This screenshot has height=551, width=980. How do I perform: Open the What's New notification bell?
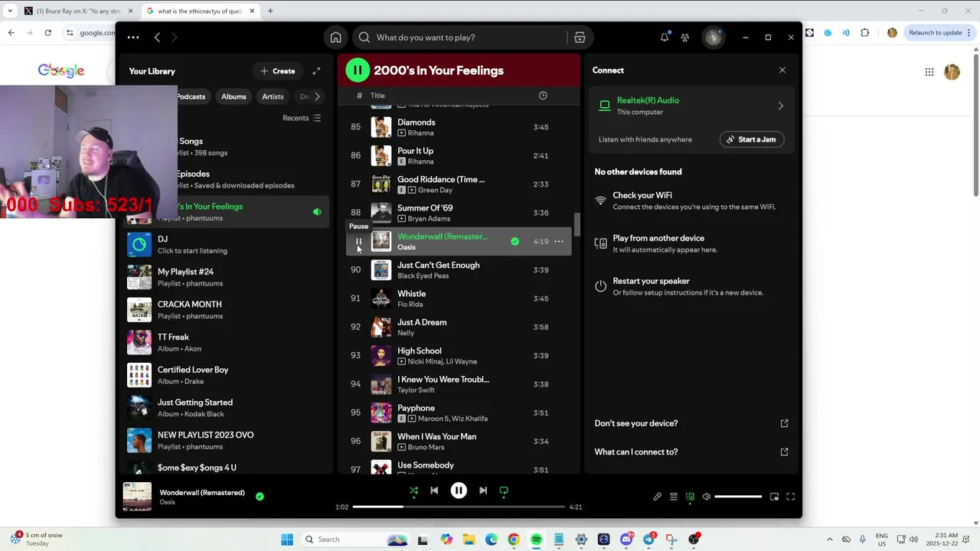click(665, 37)
